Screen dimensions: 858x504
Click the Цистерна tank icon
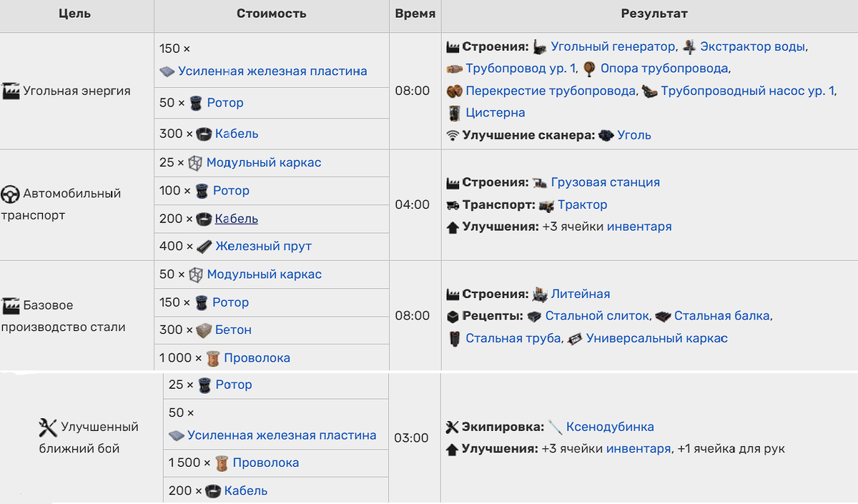(x=454, y=113)
